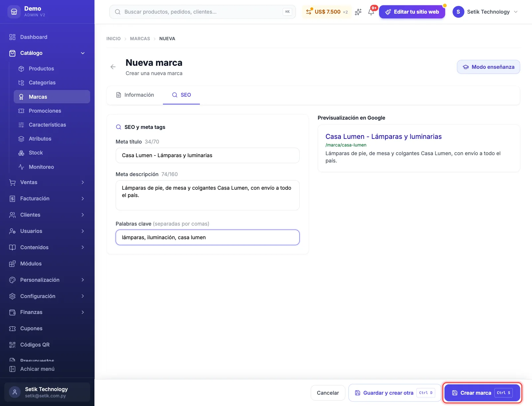Expand the Finanzas menu

tap(47, 312)
